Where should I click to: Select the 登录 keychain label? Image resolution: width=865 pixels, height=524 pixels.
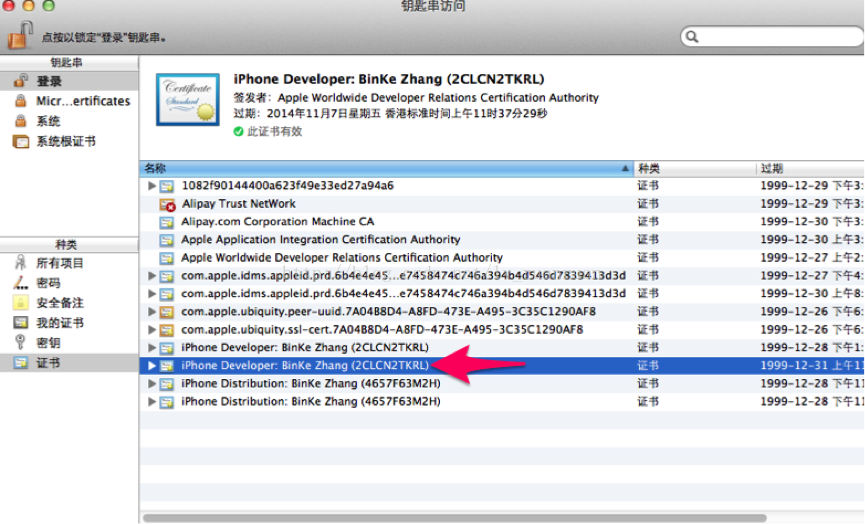(49, 81)
